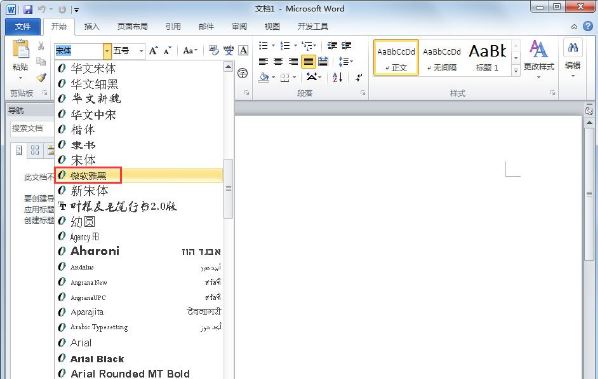Open Customize Quick Access Toolbar arrow
Image resolution: width=598 pixels, height=379 pixels.
click(76, 10)
